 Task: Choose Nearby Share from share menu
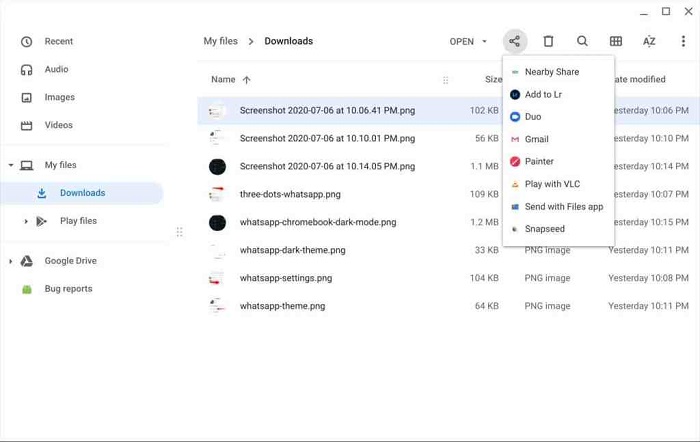tap(552, 72)
